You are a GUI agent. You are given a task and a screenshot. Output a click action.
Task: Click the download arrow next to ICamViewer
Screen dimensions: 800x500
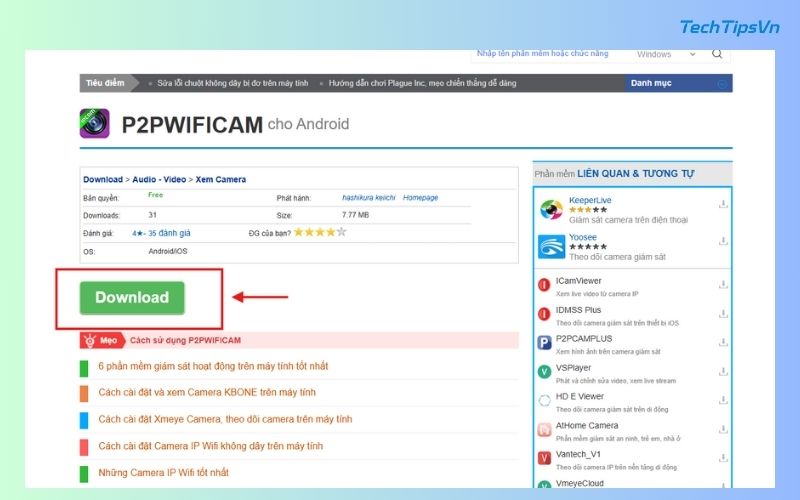coord(723,285)
